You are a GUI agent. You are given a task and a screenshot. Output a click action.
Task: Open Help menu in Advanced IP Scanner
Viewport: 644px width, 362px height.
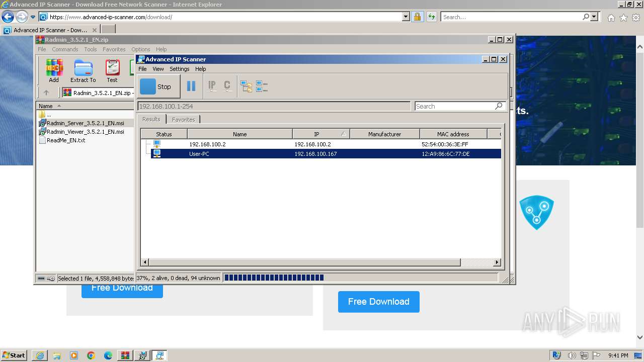click(x=200, y=69)
